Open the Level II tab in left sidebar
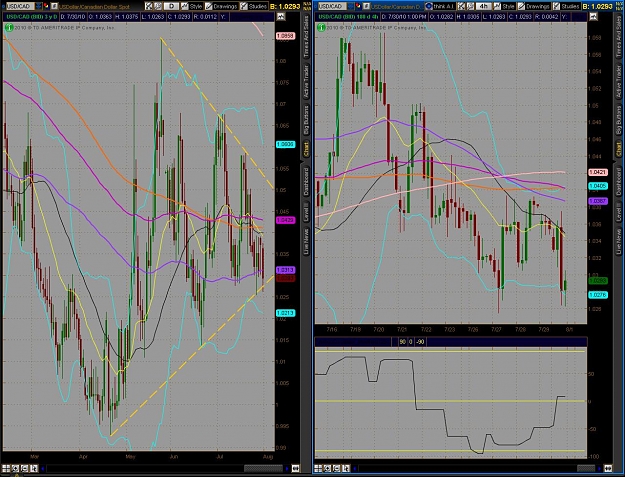Image resolution: width=625 pixels, height=477 pixels. click(306, 212)
